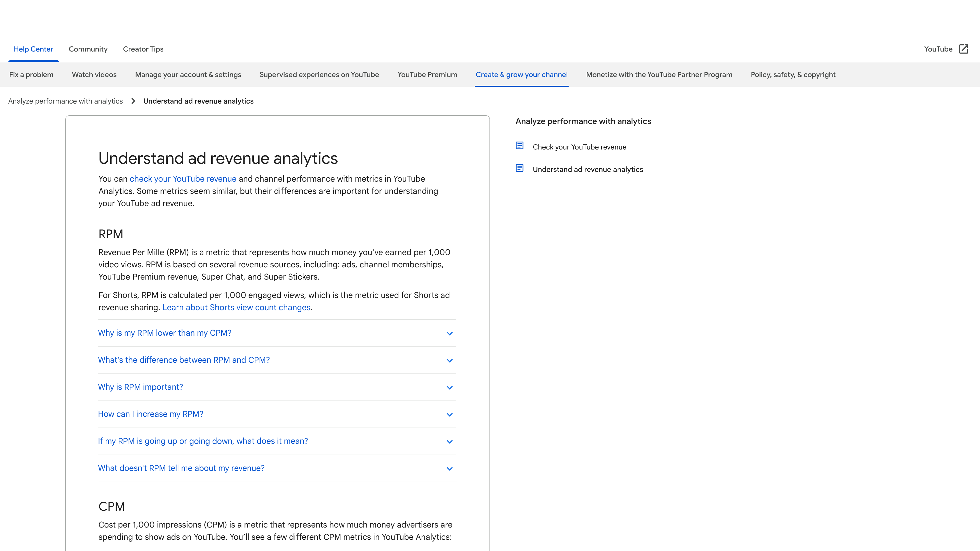Open 'Check your YouTube revenue' sidebar article
The image size is (980, 551).
click(579, 147)
